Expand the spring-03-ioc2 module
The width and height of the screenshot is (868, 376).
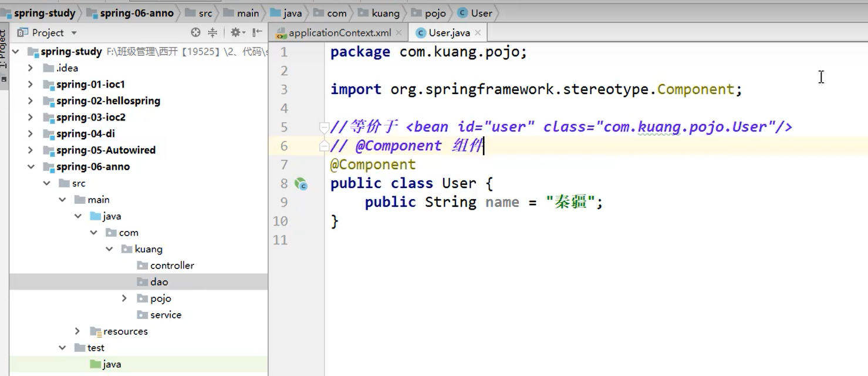(x=31, y=117)
